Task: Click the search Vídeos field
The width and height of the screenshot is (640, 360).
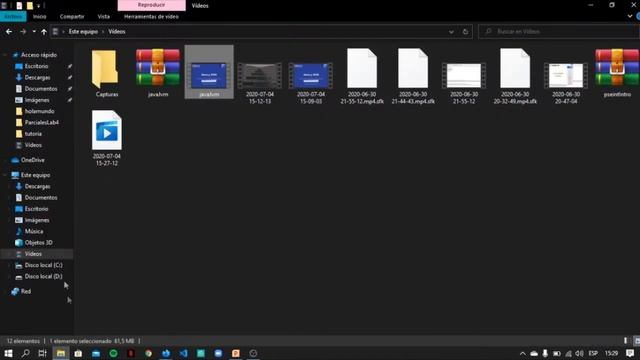Action: pyautogui.click(x=559, y=31)
